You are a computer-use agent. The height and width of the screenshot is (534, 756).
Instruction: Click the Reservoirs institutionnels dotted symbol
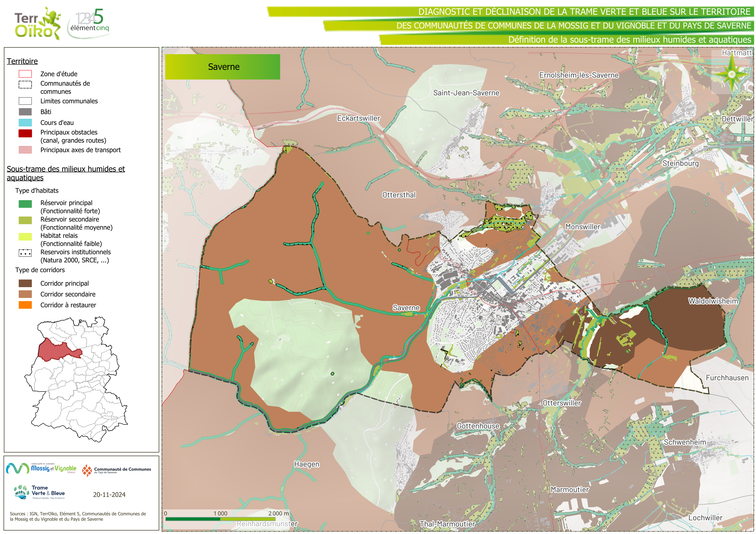point(25,253)
